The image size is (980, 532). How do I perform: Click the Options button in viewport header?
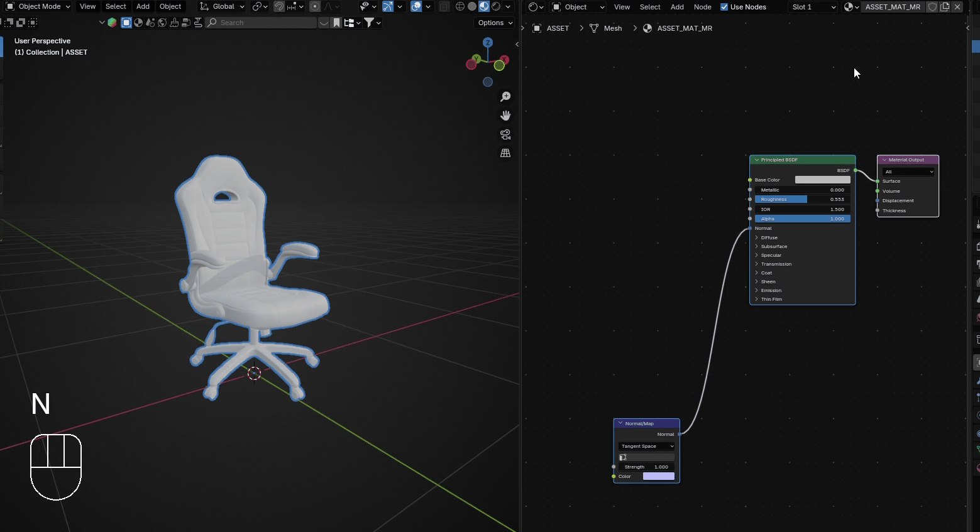point(495,23)
